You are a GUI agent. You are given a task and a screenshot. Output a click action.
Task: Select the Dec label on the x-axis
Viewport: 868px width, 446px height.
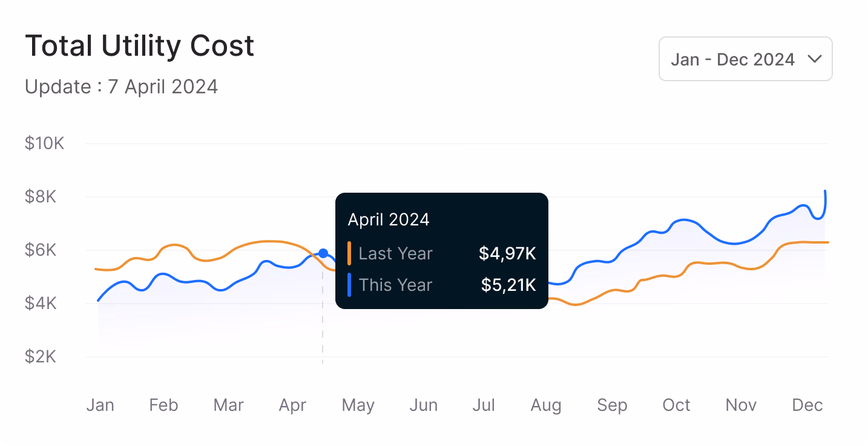(x=807, y=405)
